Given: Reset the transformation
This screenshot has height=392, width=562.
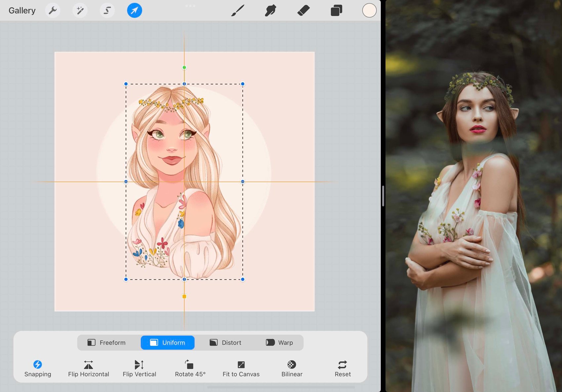Looking at the screenshot, I should coord(342,369).
